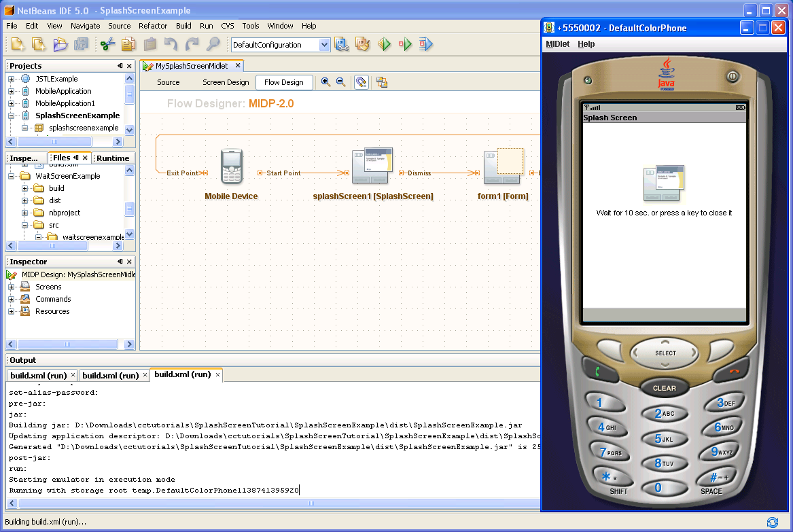Toggle the highlighted button beside zoom out
793x532 pixels.
tap(361, 82)
